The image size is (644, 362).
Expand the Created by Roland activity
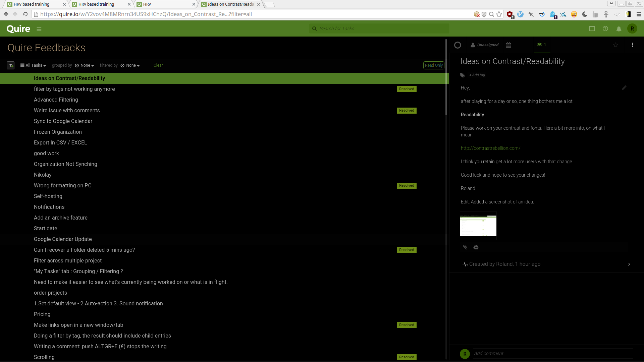(629, 264)
